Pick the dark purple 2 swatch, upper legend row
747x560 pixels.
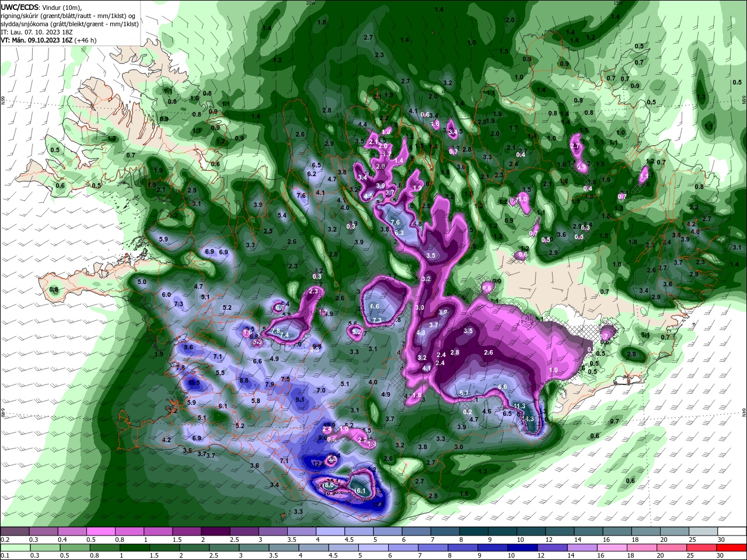[215, 531]
